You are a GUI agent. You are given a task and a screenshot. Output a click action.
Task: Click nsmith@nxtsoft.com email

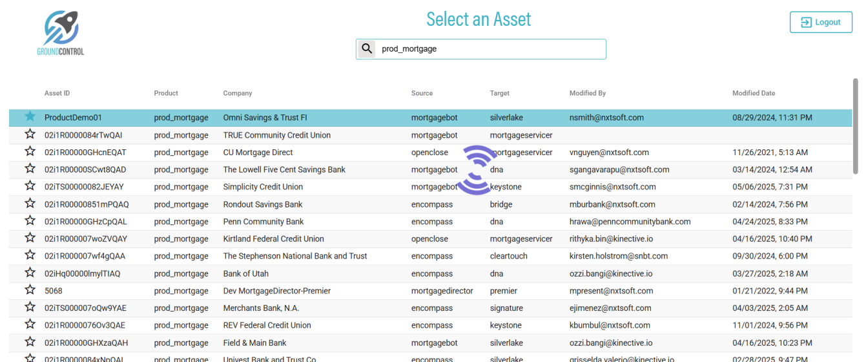point(606,118)
